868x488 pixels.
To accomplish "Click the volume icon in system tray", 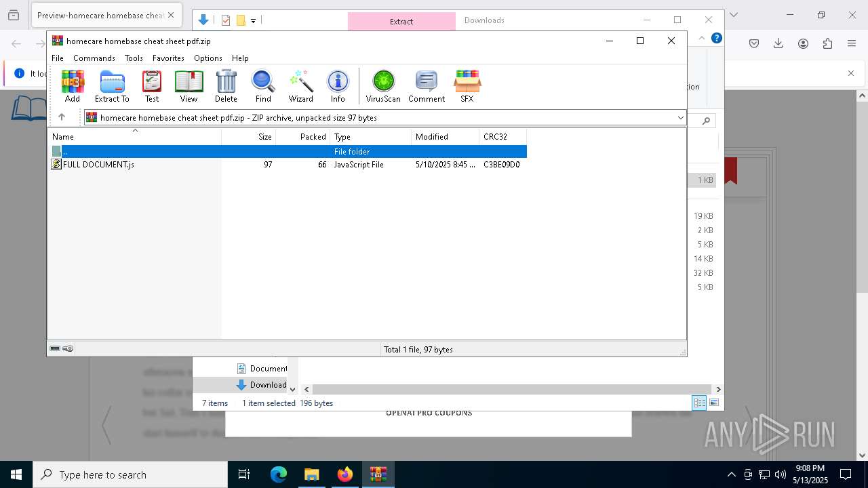I will tap(780, 474).
